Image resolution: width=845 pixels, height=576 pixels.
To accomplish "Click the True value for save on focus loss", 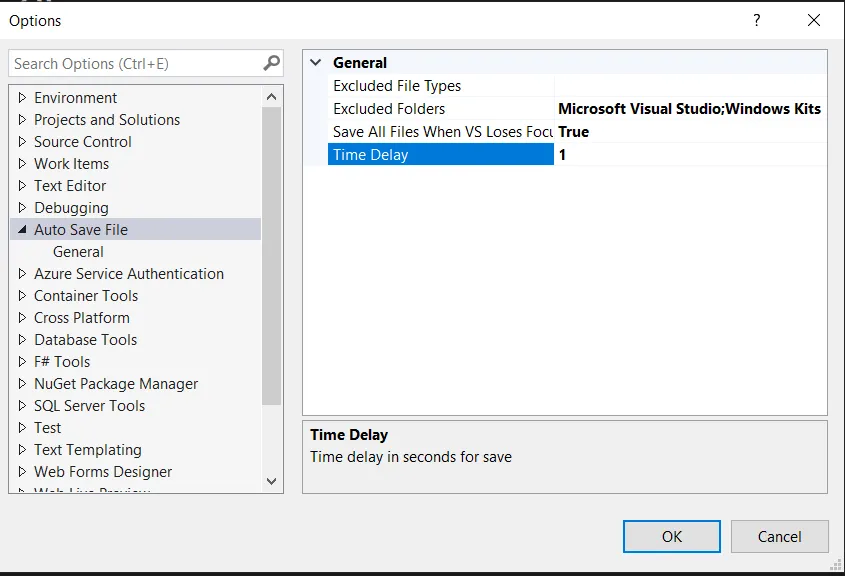I will pos(690,131).
